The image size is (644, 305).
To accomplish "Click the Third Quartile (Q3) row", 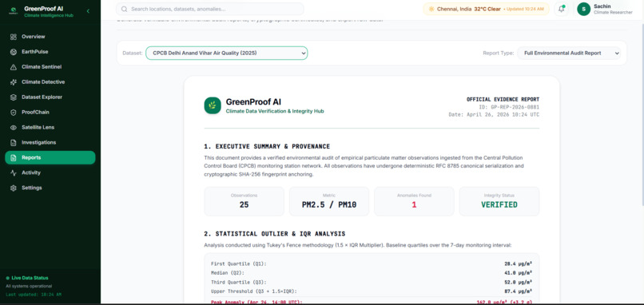I will coord(372,283).
